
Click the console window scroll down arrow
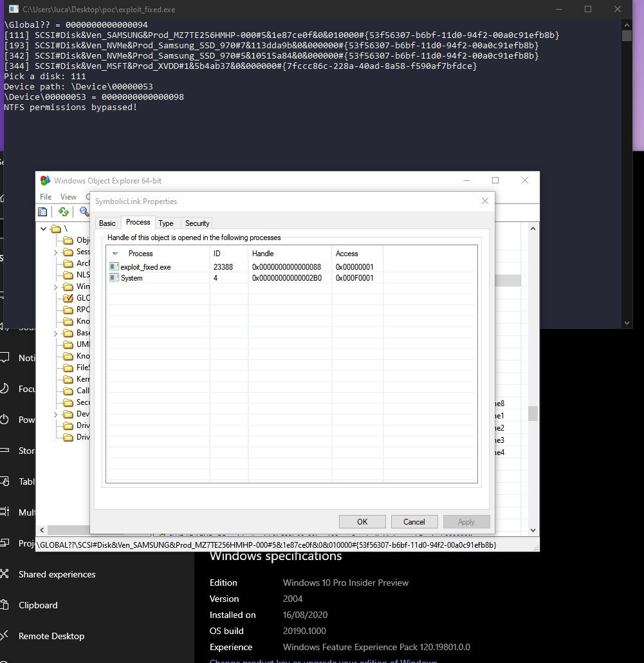point(627,323)
